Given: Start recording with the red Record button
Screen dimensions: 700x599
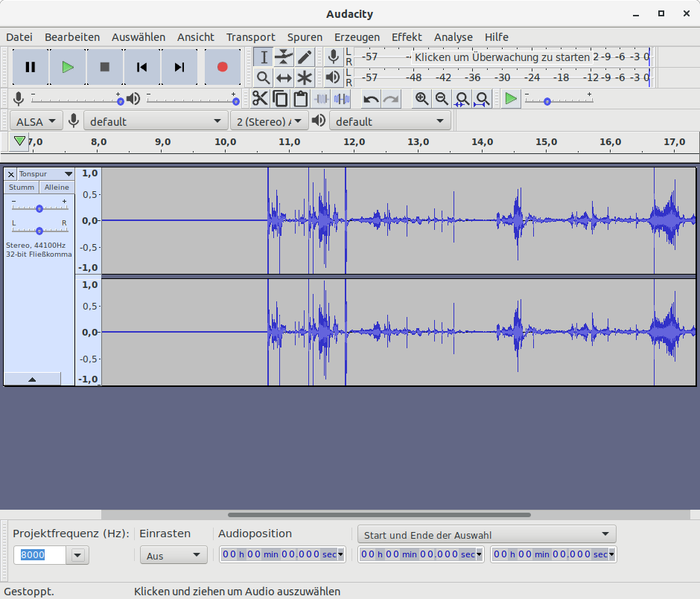Looking at the screenshot, I should (x=223, y=67).
